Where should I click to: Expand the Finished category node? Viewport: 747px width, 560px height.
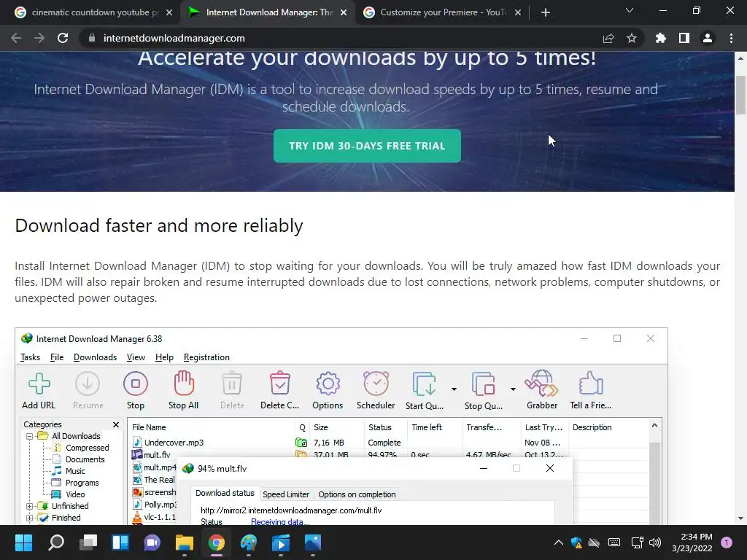pyautogui.click(x=29, y=518)
